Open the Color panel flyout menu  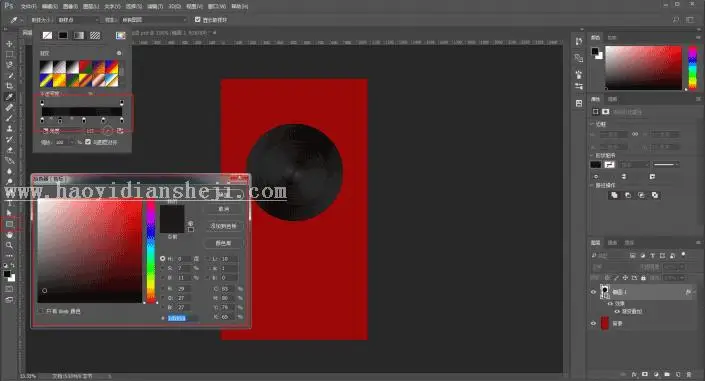(698, 37)
